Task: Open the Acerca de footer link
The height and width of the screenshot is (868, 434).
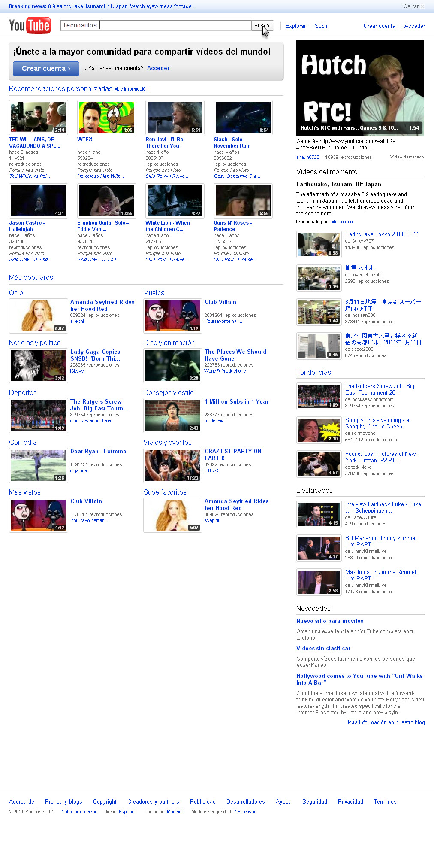Action: point(21,801)
